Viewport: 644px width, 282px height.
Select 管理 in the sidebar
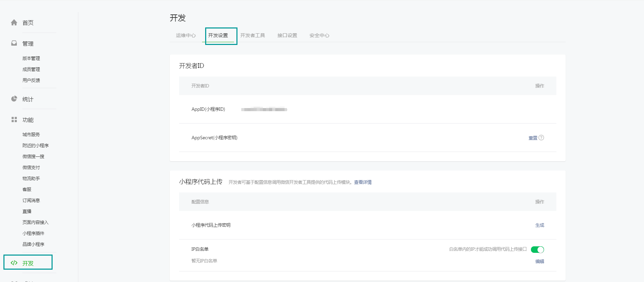tap(28, 44)
